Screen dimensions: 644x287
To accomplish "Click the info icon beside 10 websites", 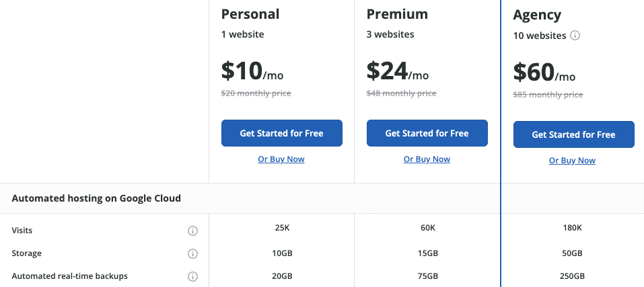I will coord(575,36).
